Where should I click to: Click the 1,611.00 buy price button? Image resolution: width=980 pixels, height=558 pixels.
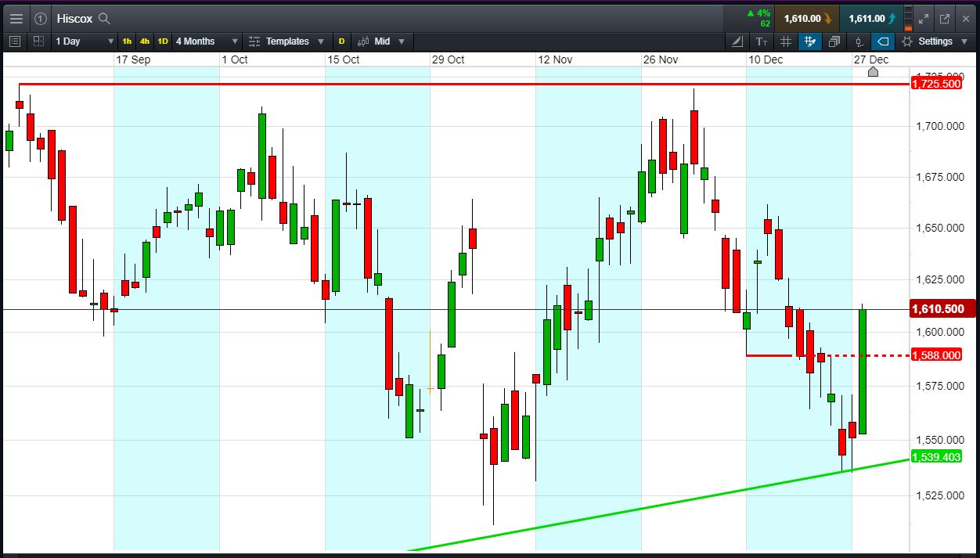tap(870, 18)
